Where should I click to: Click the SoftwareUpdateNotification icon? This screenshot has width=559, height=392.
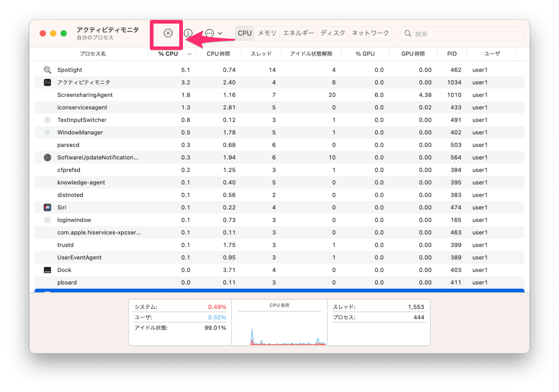click(x=48, y=158)
